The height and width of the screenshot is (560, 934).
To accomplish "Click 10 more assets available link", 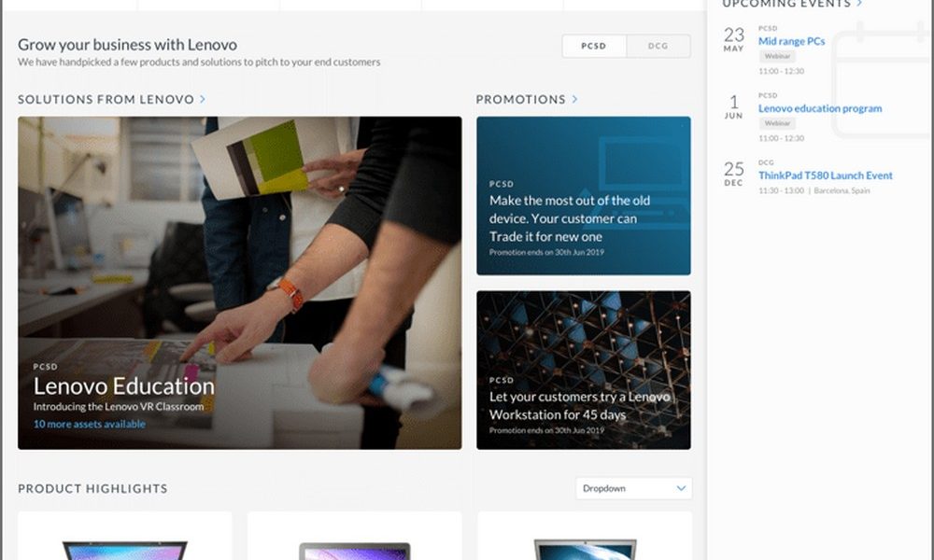I will click(x=90, y=425).
